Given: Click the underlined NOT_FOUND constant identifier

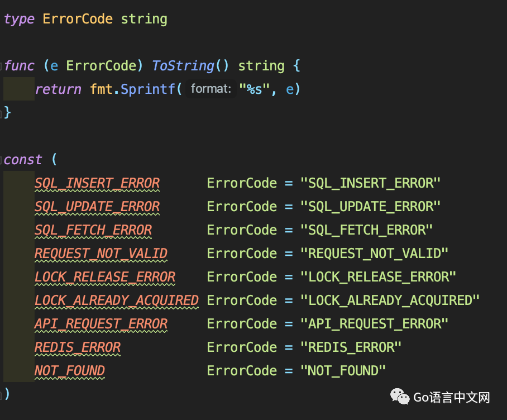Looking at the screenshot, I should click(x=70, y=371).
